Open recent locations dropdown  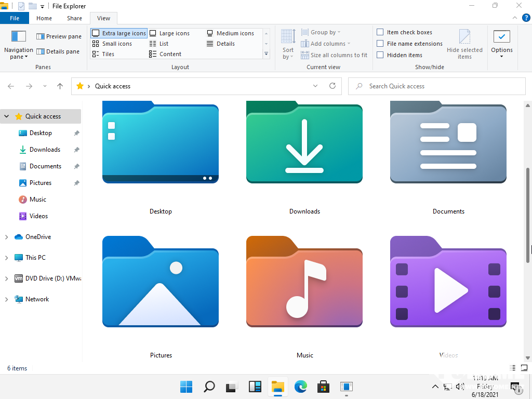click(45, 86)
